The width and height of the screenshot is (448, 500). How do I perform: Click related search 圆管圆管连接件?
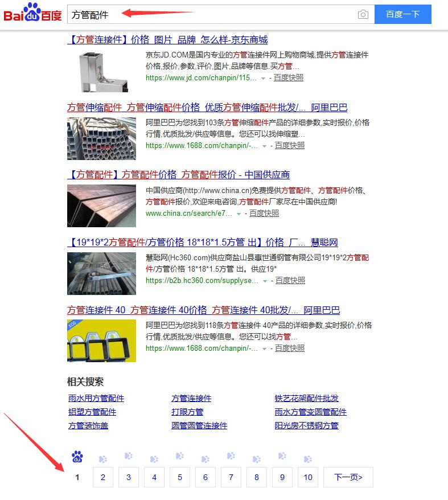click(x=199, y=425)
